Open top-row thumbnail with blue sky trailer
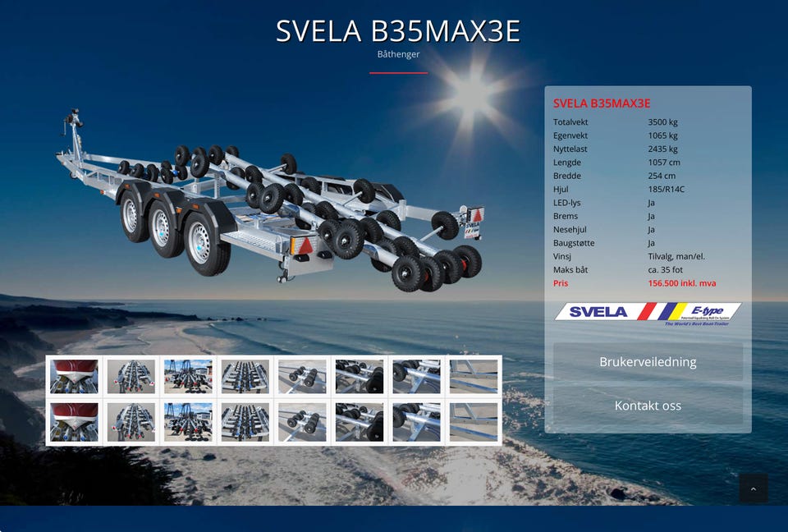The width and height of the screenshot is (788, 532). pyautogui.click(x=188, y=376)
